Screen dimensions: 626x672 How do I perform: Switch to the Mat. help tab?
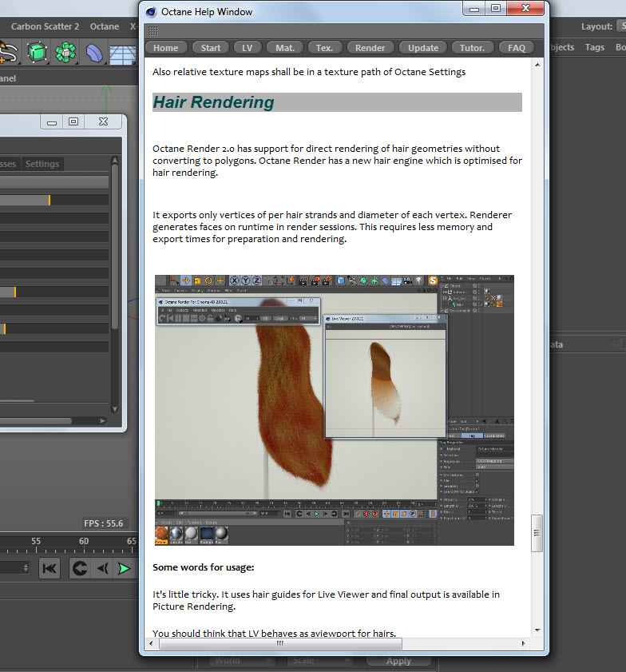click(285, 48)
